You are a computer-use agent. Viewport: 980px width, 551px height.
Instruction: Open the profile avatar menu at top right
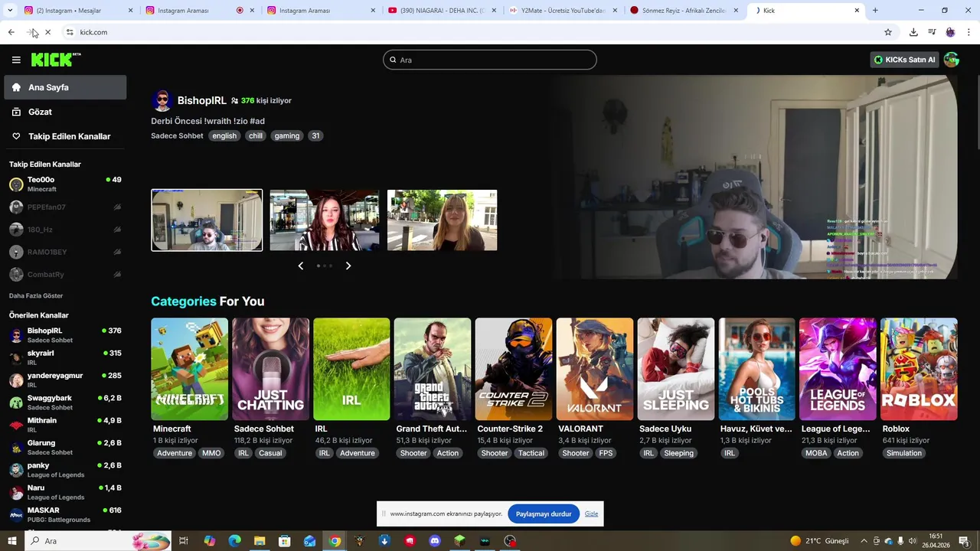[x=952, y=60]
